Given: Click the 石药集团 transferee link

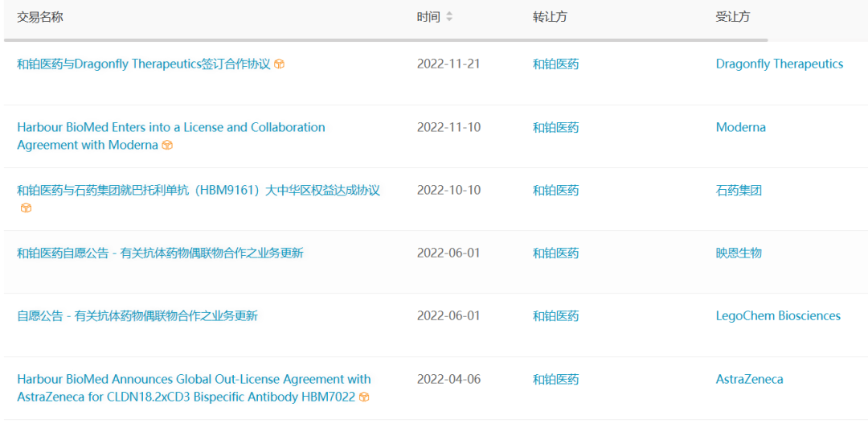Looking at the screenshot, I should point(739,190).
